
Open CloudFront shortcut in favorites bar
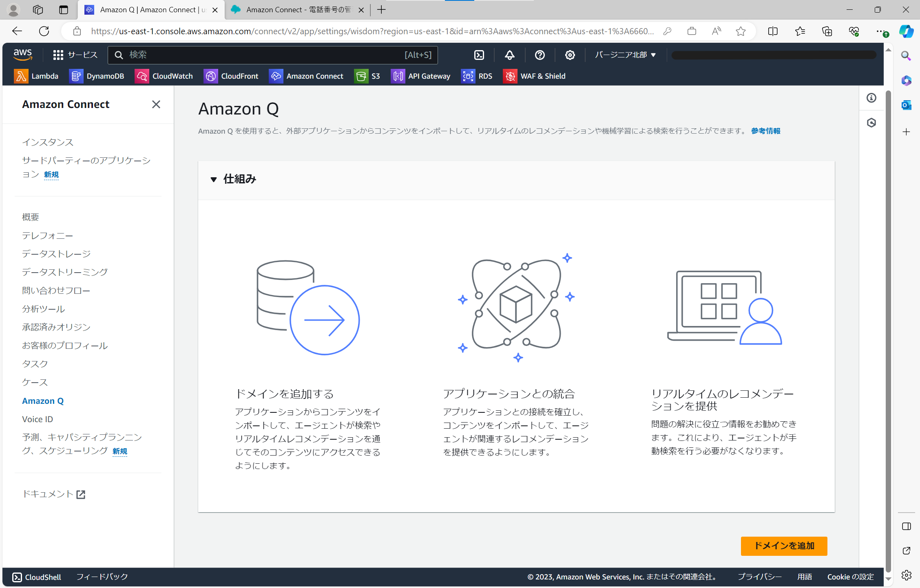[x=231, y=76]
